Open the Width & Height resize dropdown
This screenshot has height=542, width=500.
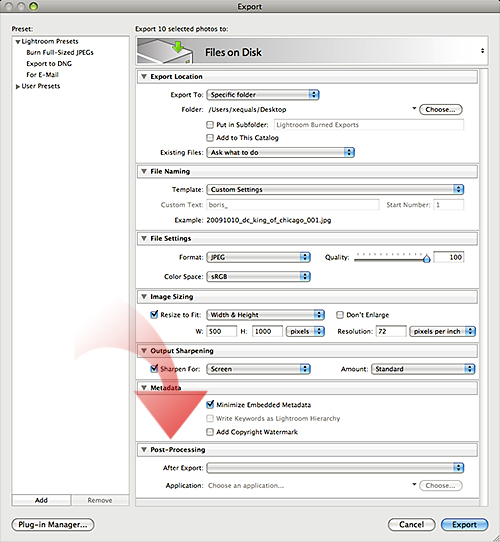(265, 315)
